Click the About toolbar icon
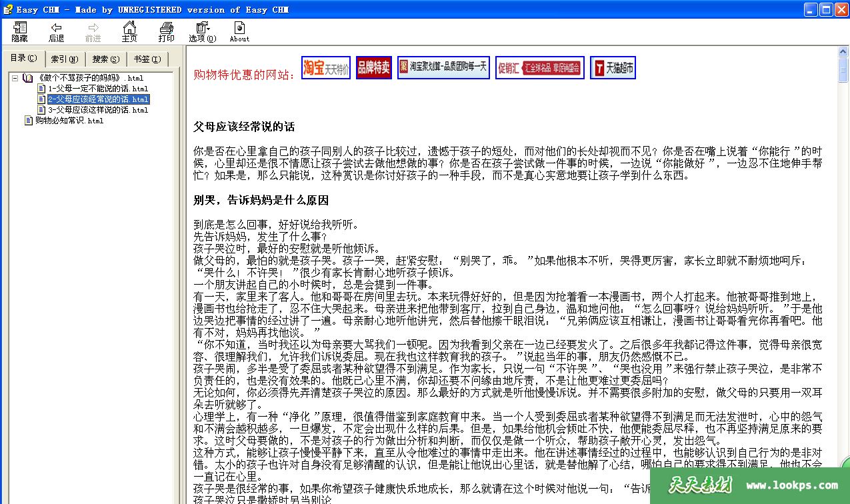The image size is (850, 504). (x=239, y=28)
